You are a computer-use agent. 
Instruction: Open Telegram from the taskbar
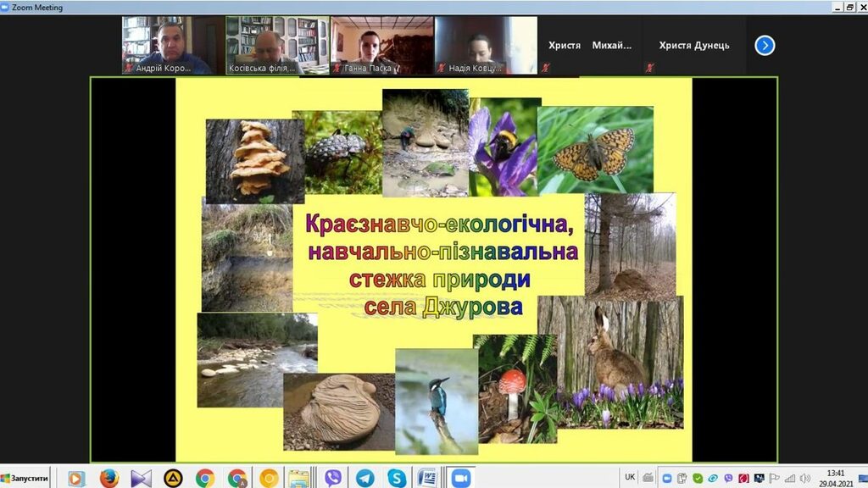pyautogui.click(x=364, y=479)
